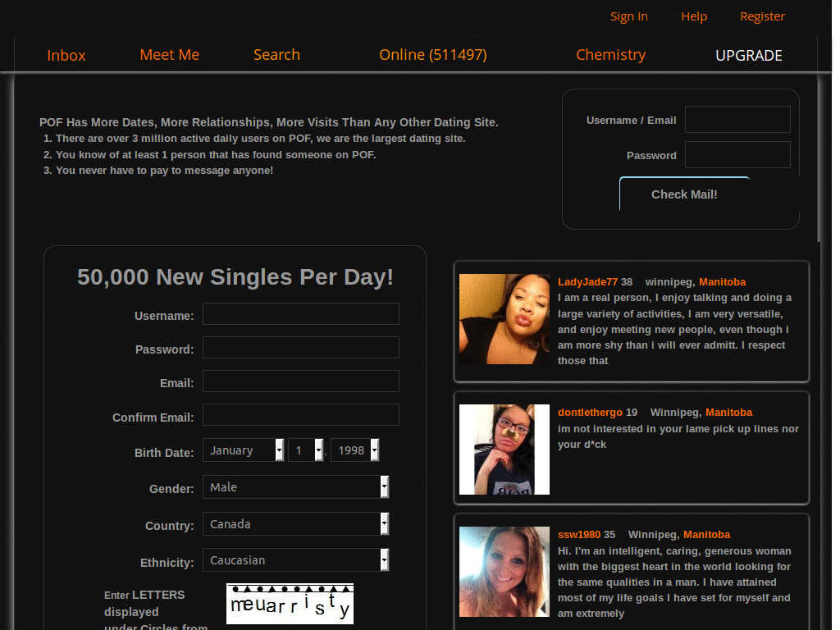This screenshot has height=630, width=840.
Task: Click the Username registration field
Action: [300, 313]
